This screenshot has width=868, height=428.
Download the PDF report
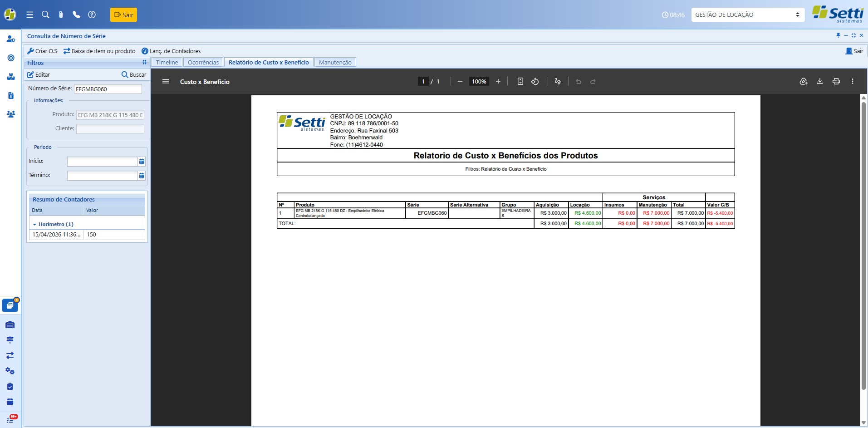(820, 82)
